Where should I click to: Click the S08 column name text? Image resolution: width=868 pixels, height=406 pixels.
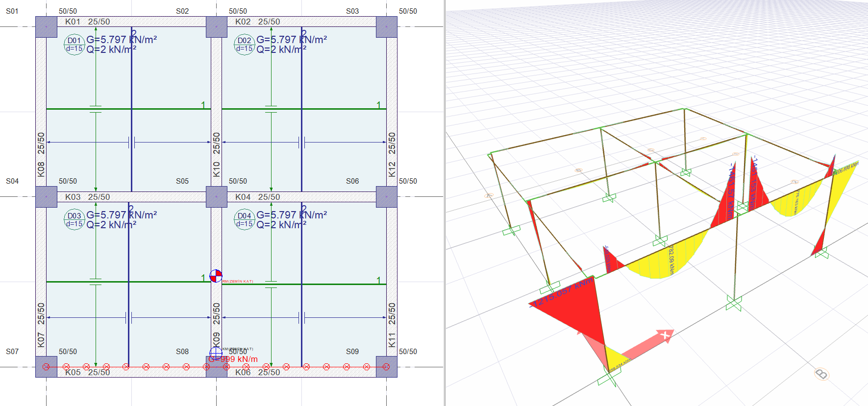(182, 352)
